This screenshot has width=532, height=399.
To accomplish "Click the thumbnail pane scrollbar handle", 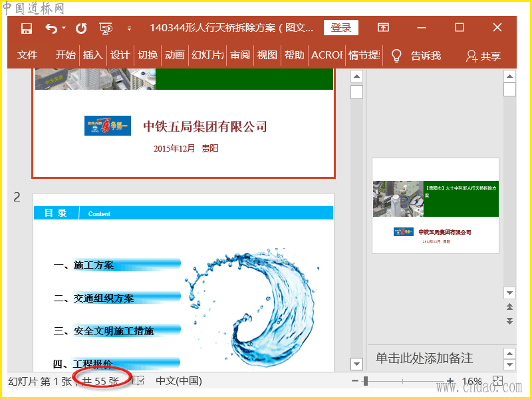I will coord(356,92).
